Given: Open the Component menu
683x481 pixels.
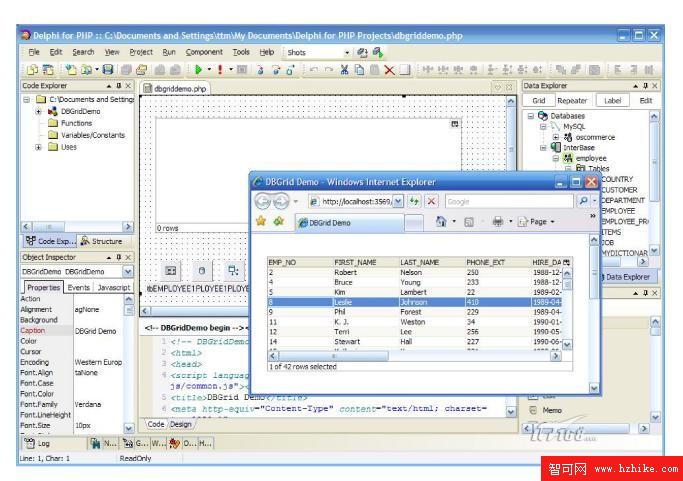Looking at the screenshot, I should [204, 52].
